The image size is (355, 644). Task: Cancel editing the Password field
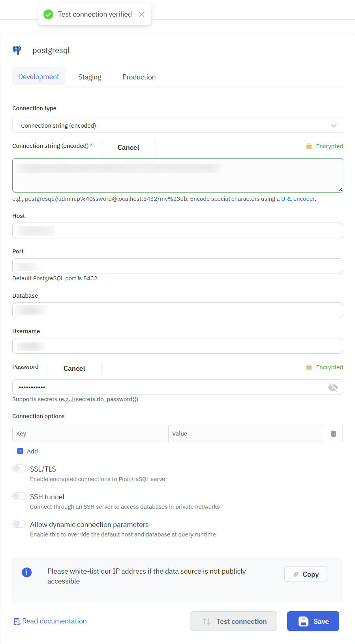(x=74, y=368)
